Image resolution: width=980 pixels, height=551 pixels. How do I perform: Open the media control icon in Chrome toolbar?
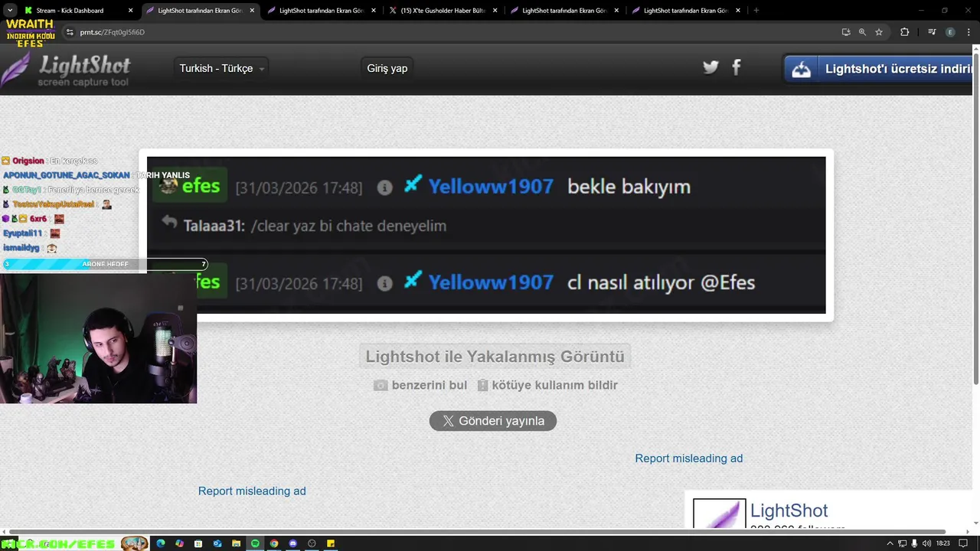[x=932, y=32]
